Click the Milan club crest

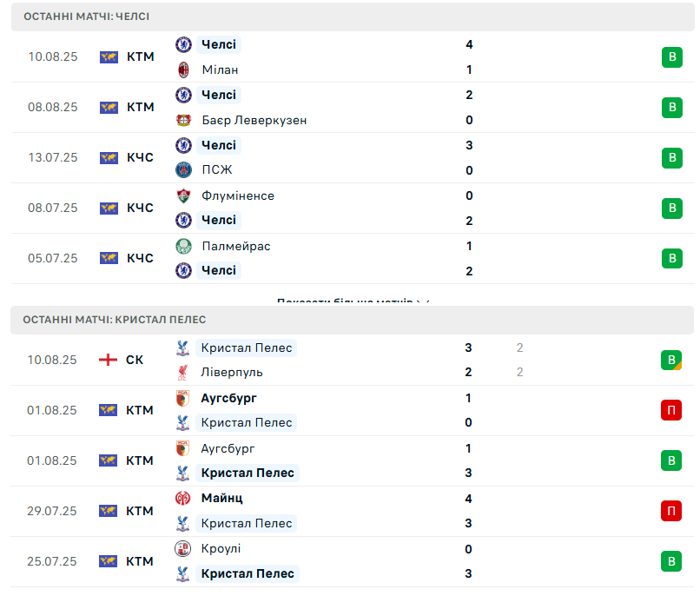click(183, 70)
